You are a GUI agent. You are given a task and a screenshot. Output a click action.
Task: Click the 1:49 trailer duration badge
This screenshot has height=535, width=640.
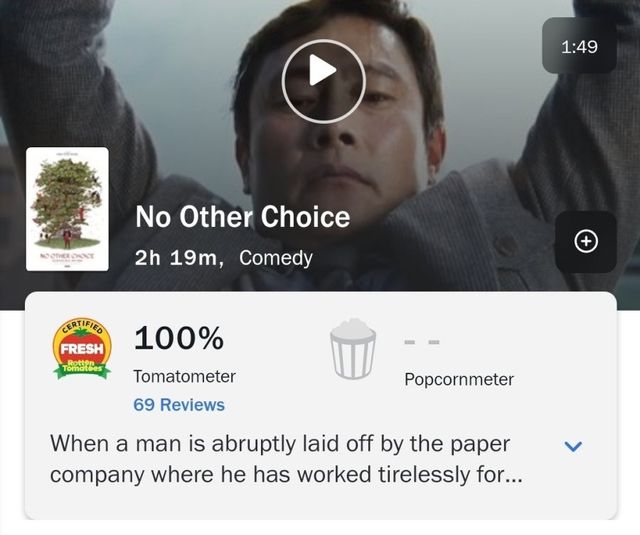coord(579,45)
